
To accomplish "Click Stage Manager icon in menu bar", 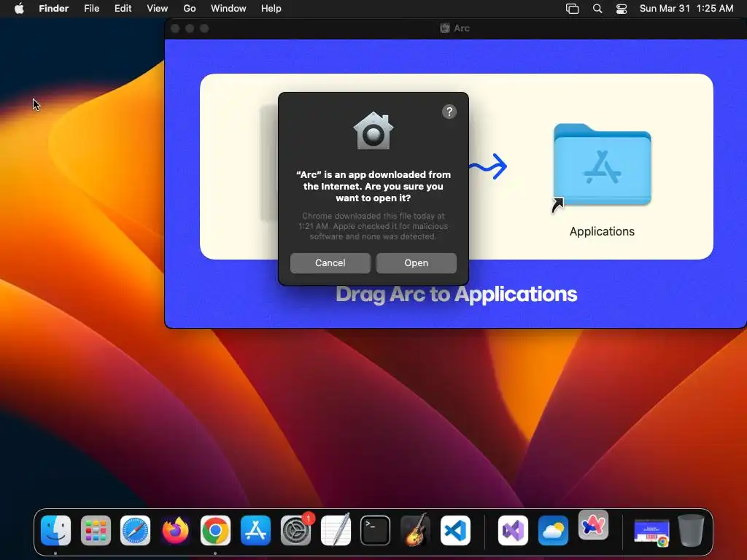I will click(572, 9).
